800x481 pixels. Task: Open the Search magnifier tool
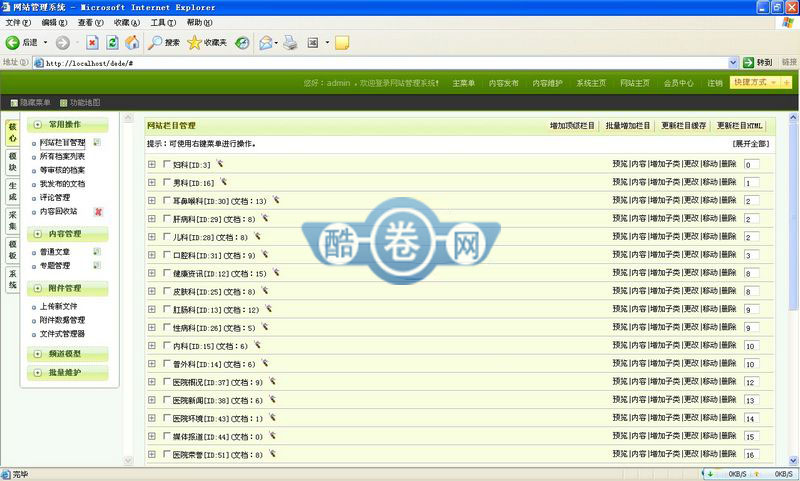[155, 43]
